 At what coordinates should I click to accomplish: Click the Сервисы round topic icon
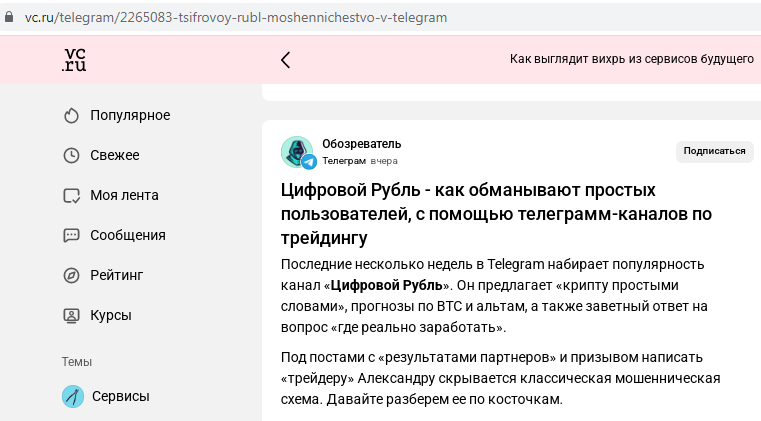(x=72, y=397)
